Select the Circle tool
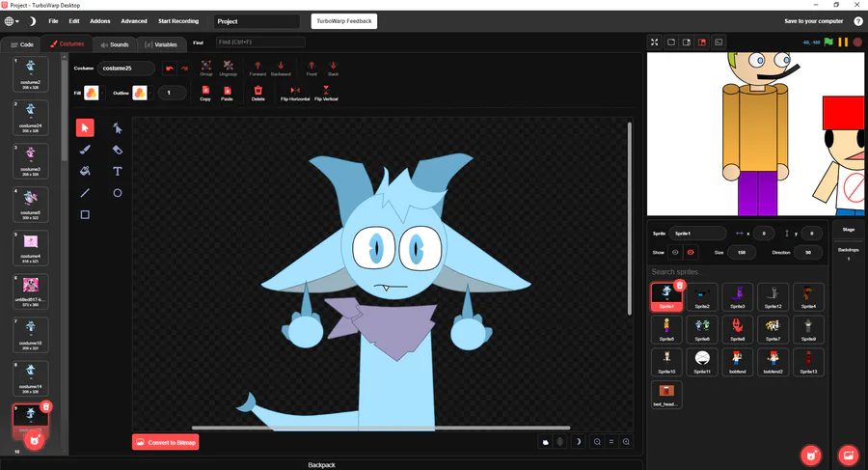Viewport: 868px width, 470px height. click(118, 193)
